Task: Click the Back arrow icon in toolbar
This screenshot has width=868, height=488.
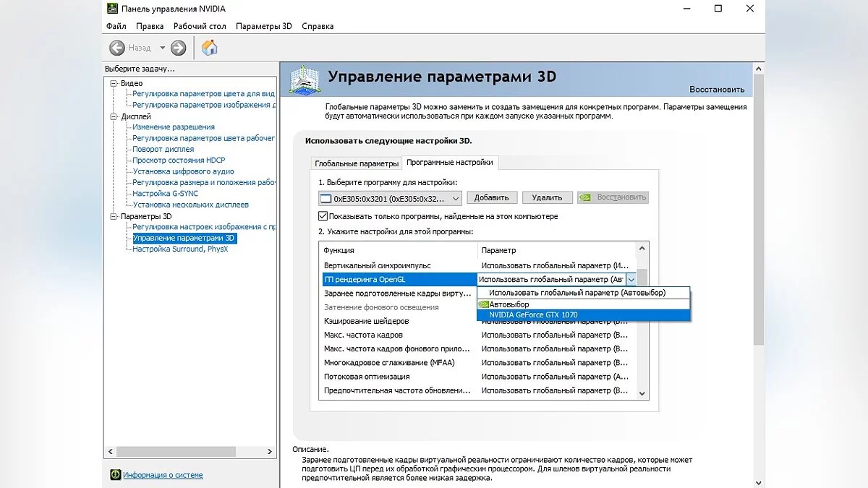Action: tap(117, 48)
